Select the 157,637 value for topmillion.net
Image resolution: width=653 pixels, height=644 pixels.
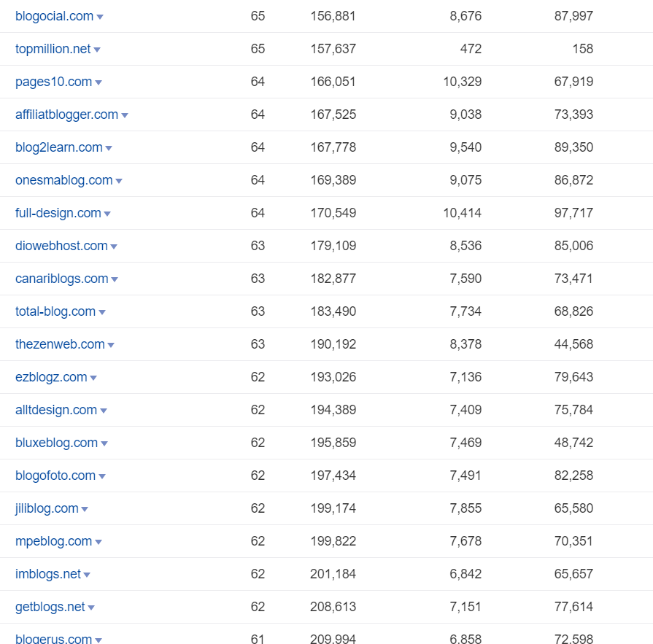(x=333, y=49)
